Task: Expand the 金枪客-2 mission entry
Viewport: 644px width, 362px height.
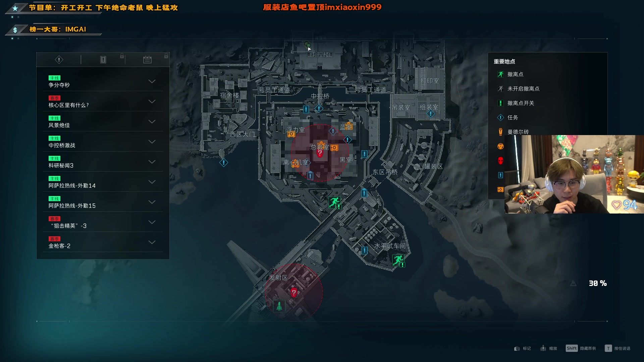Action: 103,242
